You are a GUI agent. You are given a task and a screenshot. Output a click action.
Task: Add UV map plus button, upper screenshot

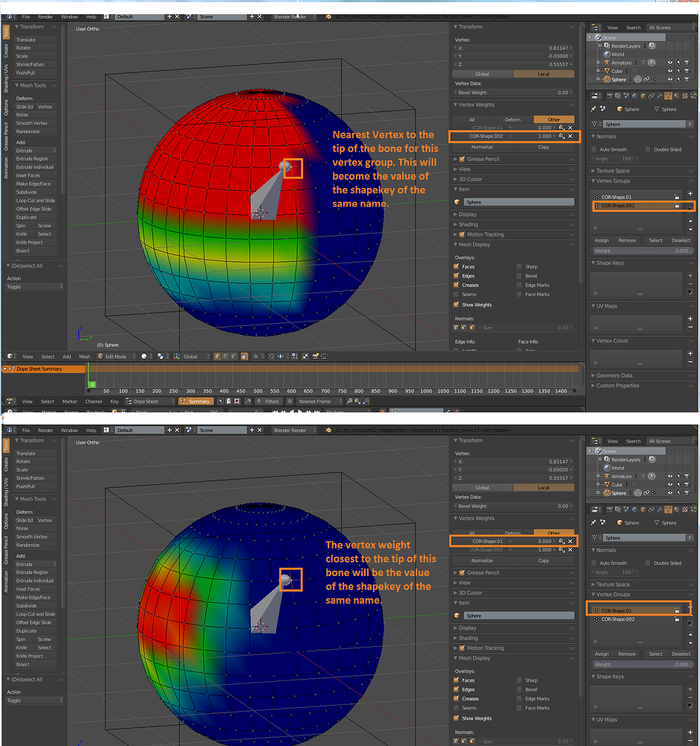pos(690,319)
